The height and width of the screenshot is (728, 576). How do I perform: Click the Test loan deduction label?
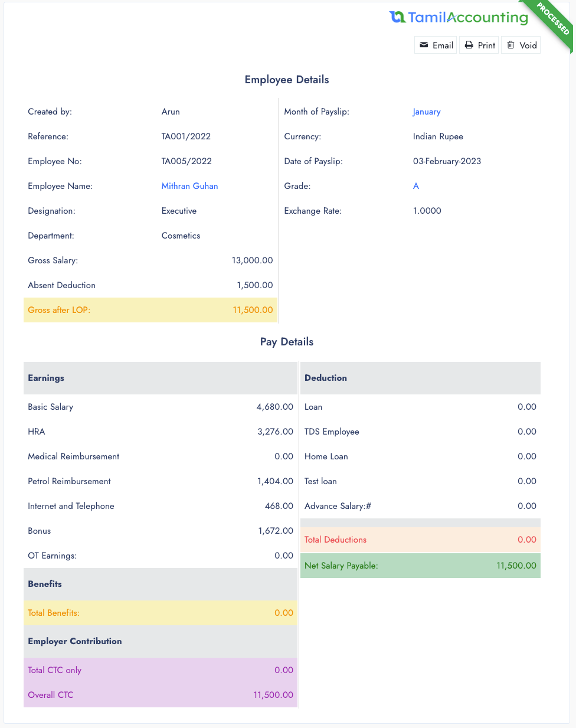[x=320, y=481]
